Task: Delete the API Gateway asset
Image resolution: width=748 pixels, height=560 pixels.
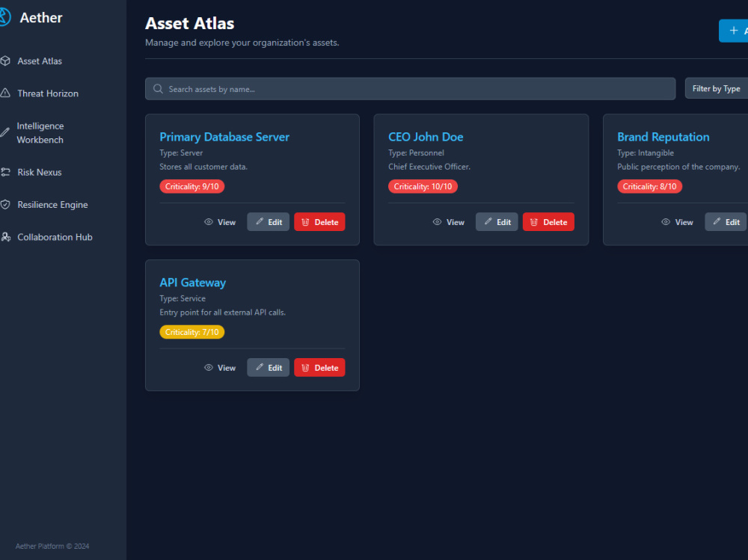Action: coord(319,368)
